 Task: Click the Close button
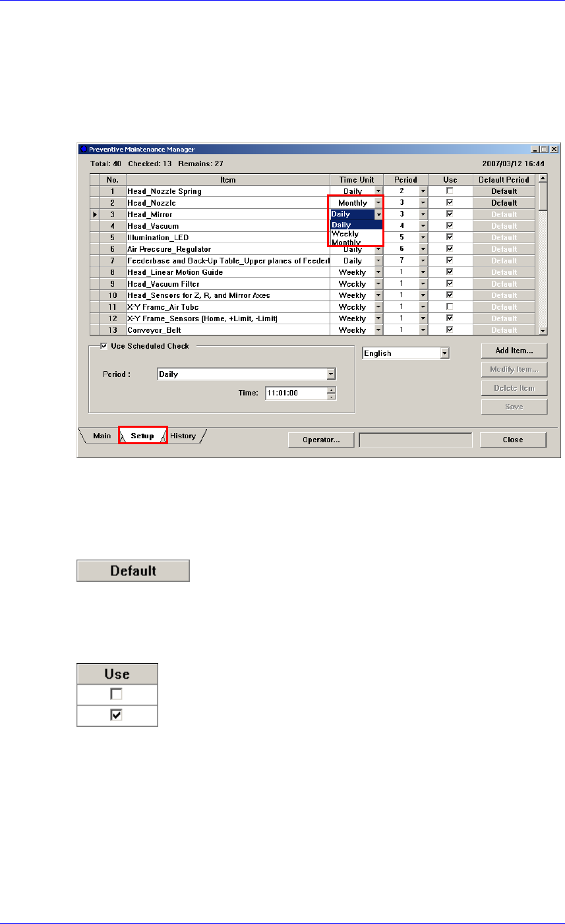(x=512, y=440)
